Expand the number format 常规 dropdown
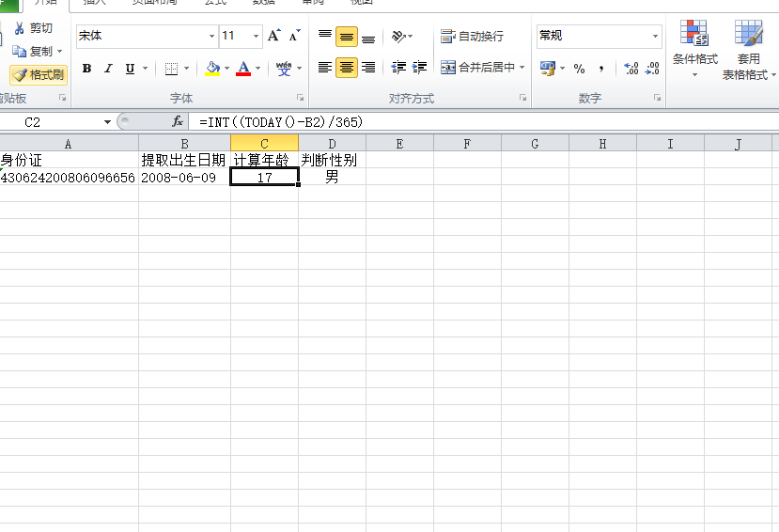The width and height of the screenshot is (779, 532). tap(655, 37)
